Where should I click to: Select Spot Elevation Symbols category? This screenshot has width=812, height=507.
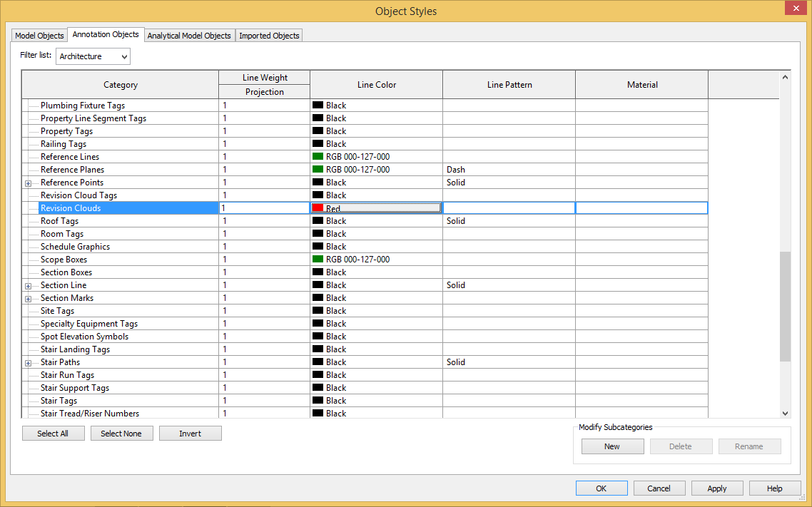[x=84, y=337]
